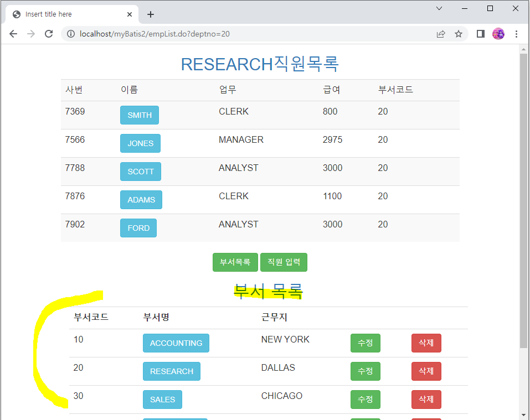Click employee number 7902

tap(75, 225)
